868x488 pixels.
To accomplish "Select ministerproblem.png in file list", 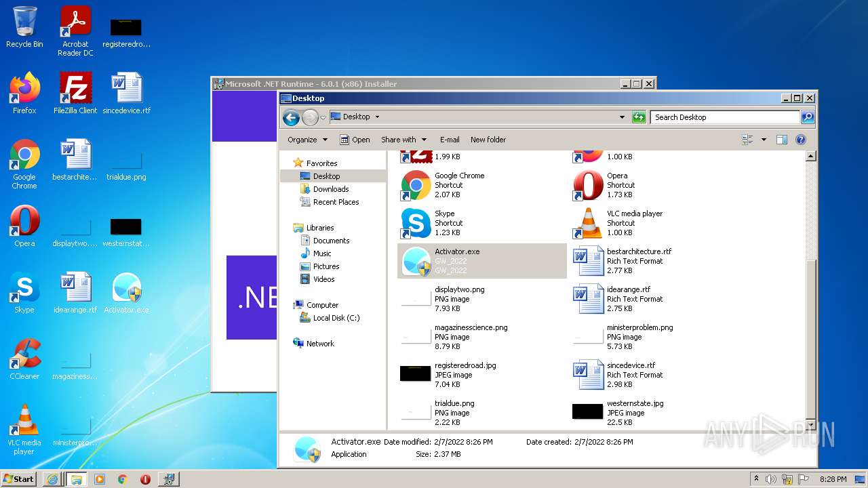I will click(653, 337).
